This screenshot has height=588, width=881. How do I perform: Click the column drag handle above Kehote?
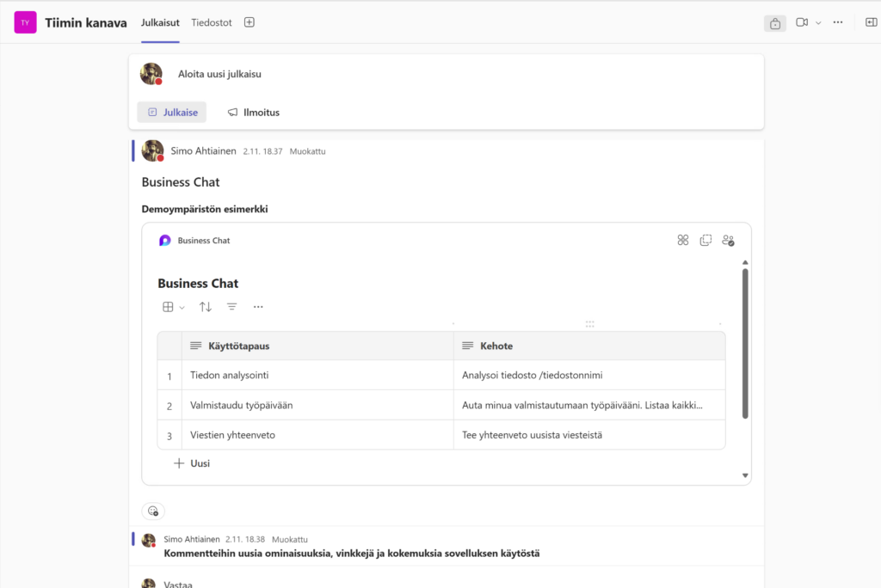tap(589, 324)
